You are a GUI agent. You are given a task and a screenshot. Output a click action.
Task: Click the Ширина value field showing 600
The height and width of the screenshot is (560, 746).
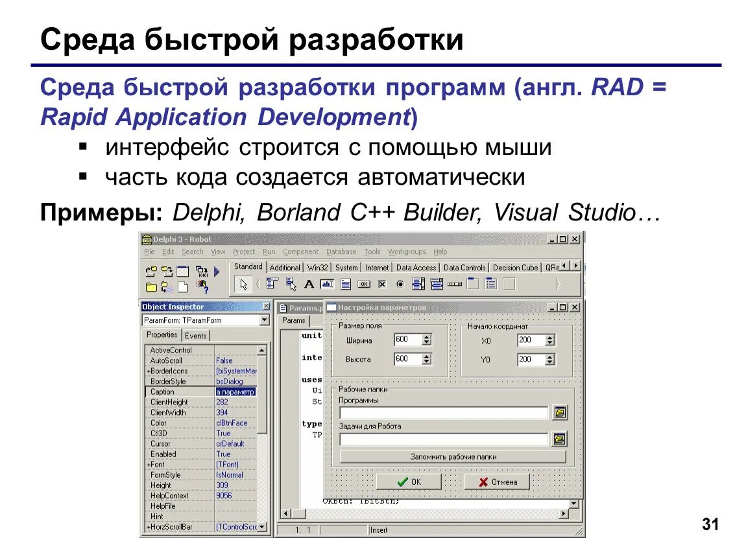coord(408,340)
